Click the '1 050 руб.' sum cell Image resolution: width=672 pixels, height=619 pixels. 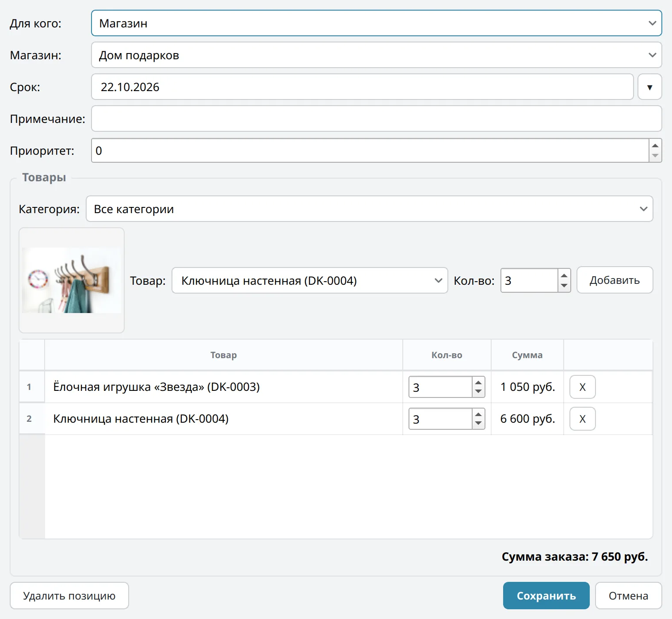pyautogui.click(x=527, y=387)
